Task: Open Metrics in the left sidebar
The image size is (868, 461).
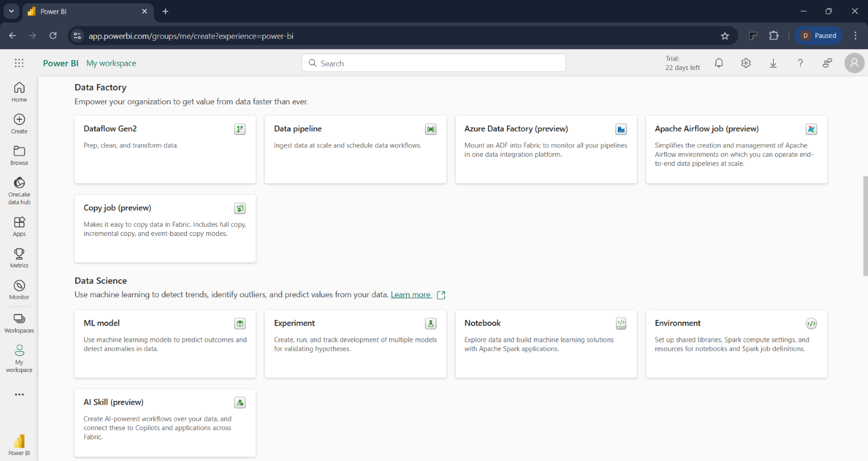Action: coord(19,258)
